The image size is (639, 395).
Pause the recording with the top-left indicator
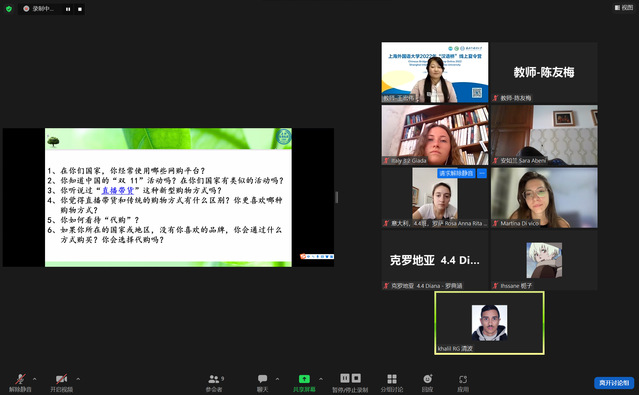tap(68, 9)
